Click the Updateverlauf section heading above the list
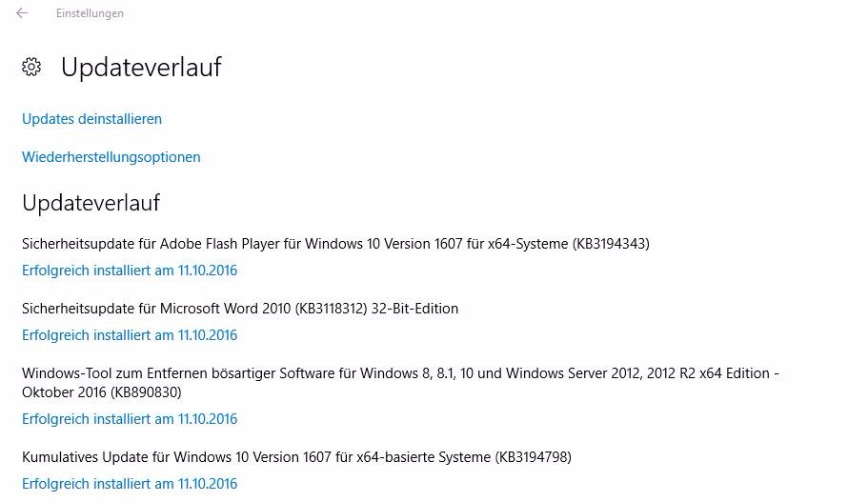Viewport: 868px width, 502px height. click(91, 203)
